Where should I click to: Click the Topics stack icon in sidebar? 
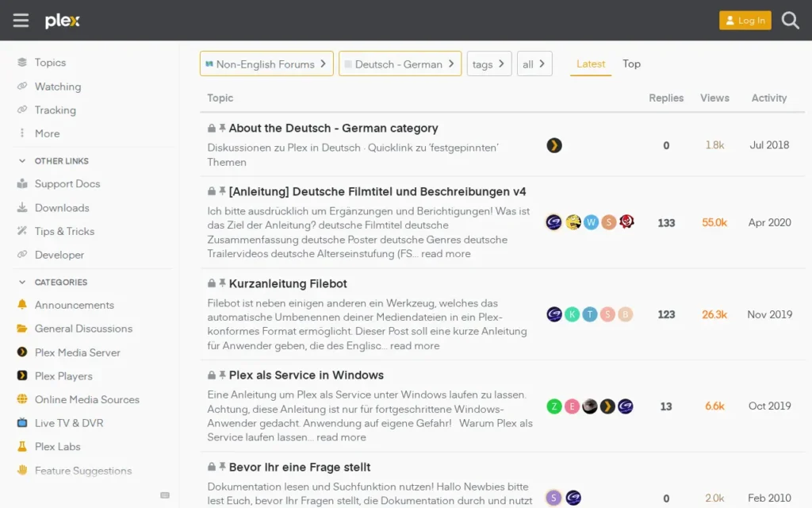coord(21,62)
